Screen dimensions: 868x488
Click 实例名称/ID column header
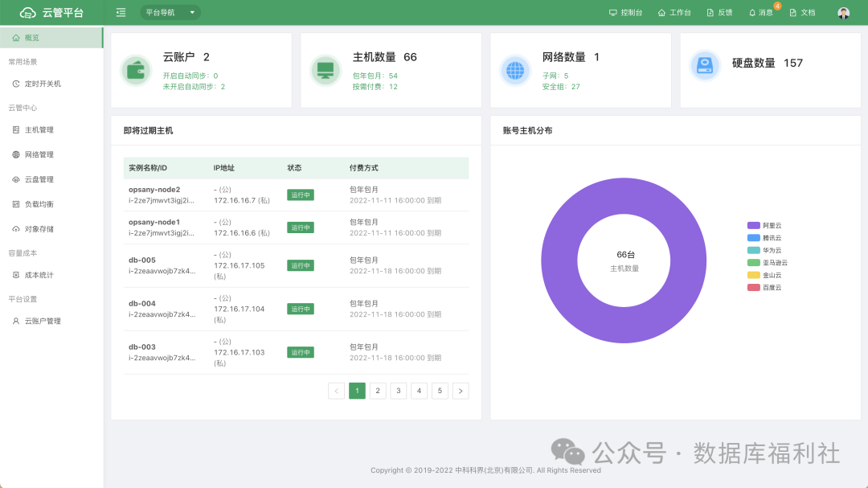(148, 168)
